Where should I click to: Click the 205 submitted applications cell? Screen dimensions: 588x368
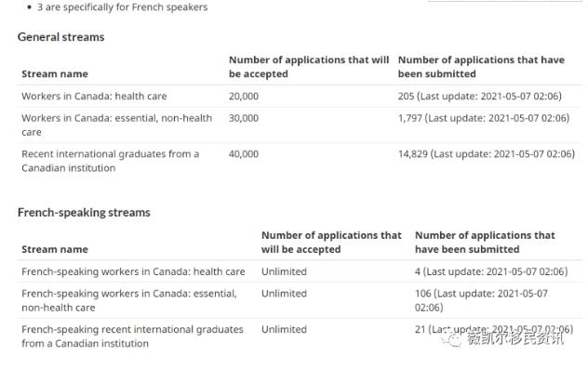480,97
